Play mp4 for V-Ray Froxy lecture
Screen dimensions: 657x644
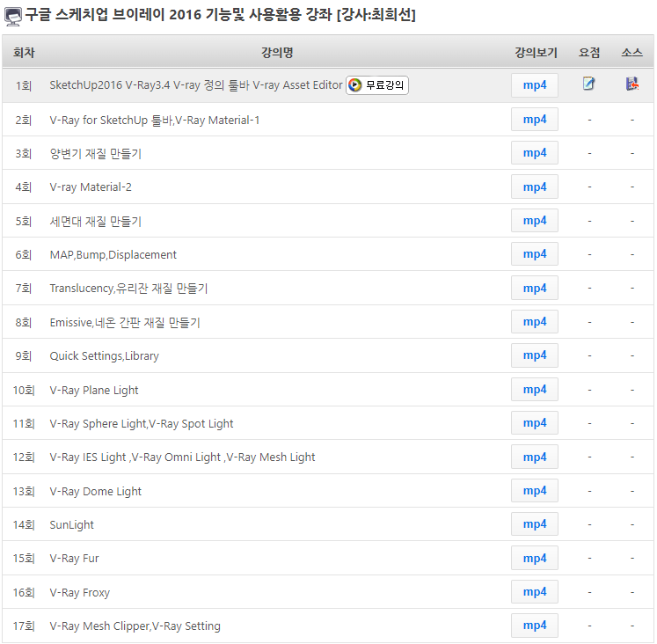click(x=535, y=591)
